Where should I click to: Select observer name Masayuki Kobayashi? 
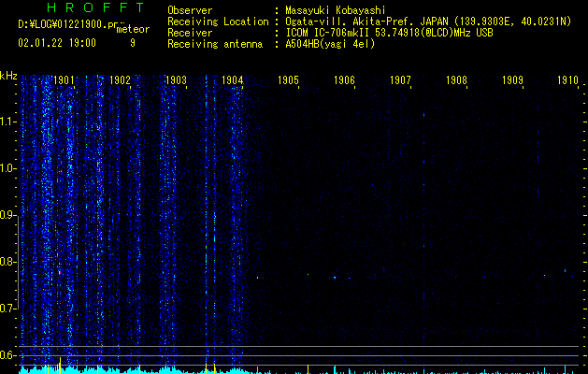pos(336,10)
